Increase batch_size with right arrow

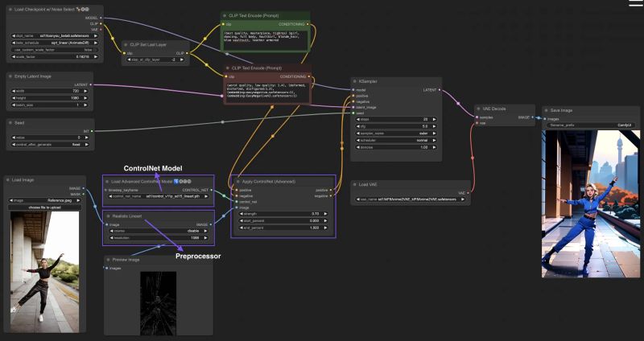pyautogui.click(x=85, y=105)
